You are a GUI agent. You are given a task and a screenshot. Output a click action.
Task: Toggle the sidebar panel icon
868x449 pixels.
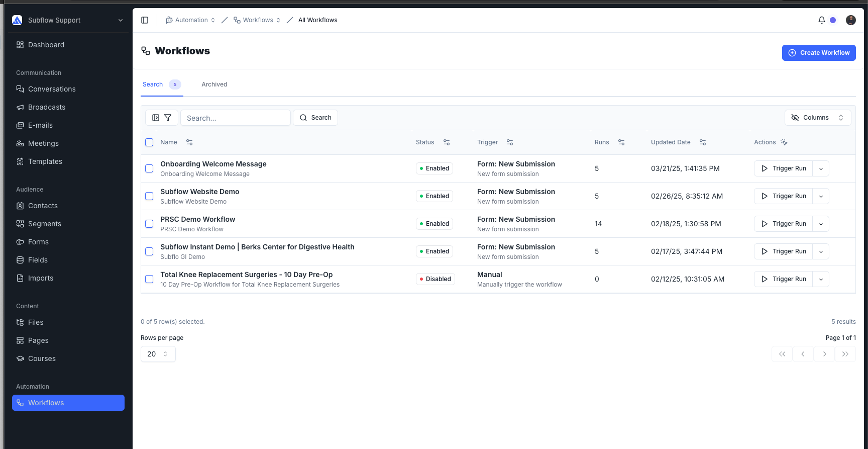[145, 20]
